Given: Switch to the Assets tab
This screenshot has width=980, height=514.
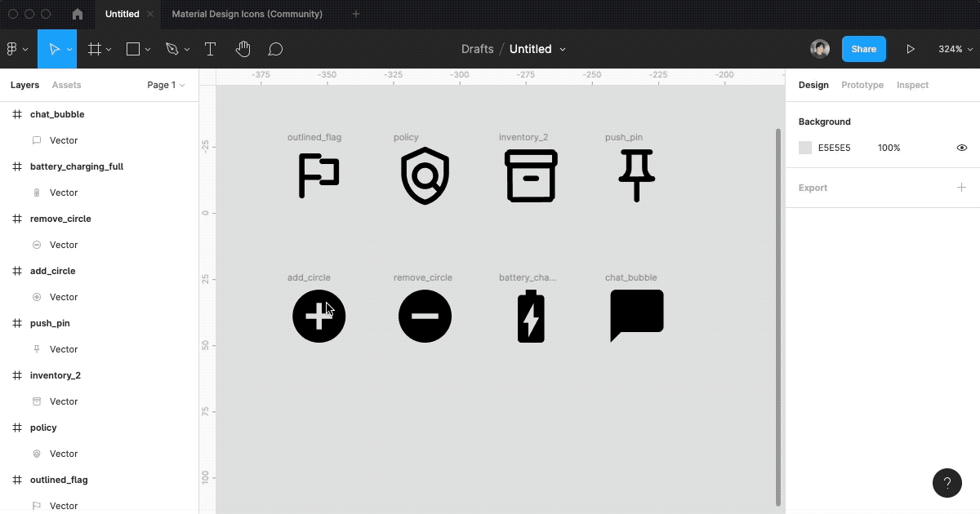Looking at the screenshot, I should pyautogui.click(x=67, y=85).
